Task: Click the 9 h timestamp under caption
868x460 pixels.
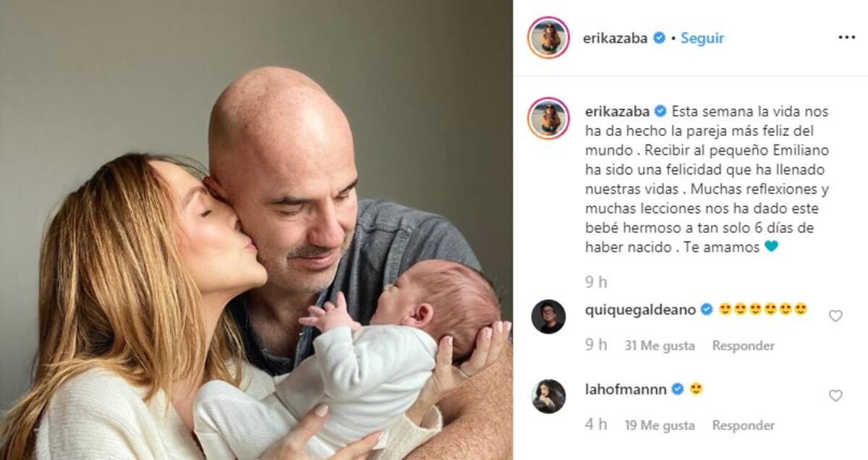Action: coord(597,281)
